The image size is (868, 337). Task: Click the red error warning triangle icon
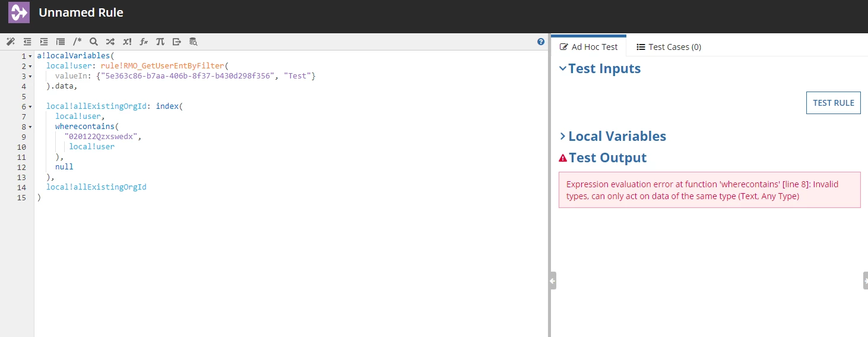pyautogui.click(x=563, y=158)
